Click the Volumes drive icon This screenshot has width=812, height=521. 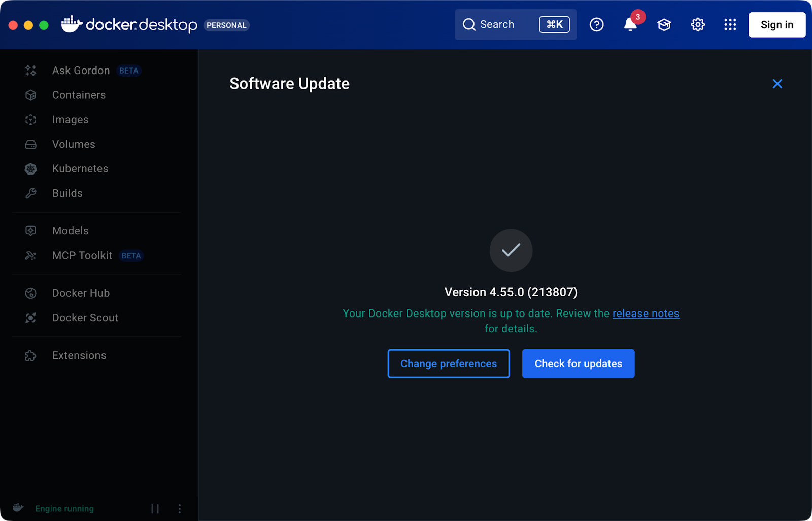click(31, 145)
